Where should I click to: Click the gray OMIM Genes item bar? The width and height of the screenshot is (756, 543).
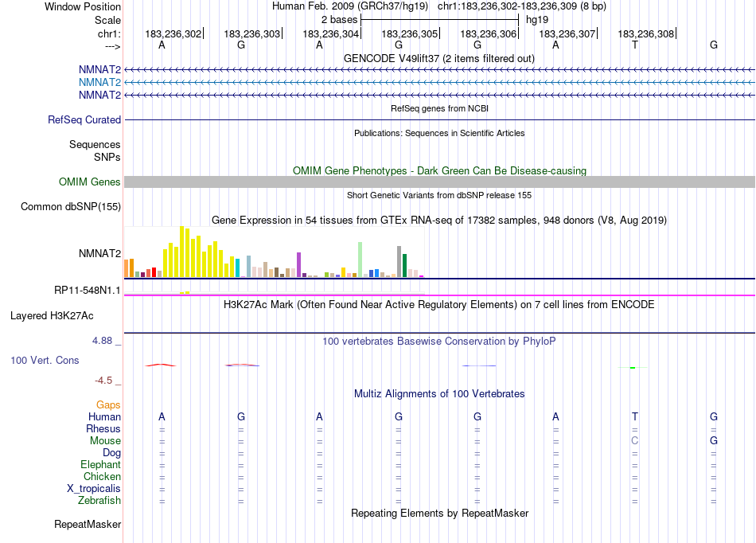tap(439, 182)
